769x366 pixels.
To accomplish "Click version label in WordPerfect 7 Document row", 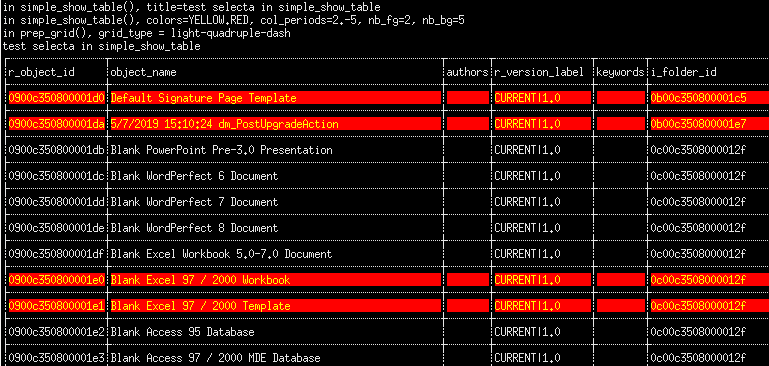I will tap(527, 202).
